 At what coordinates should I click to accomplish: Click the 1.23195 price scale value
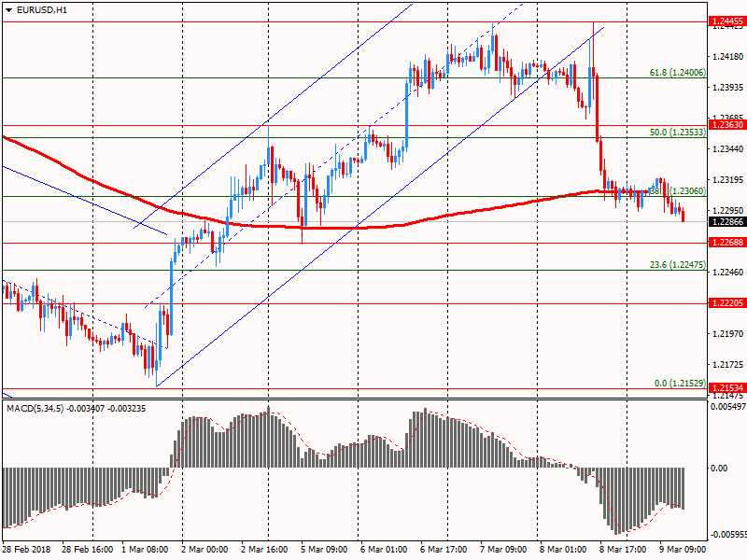(x=727, y=179)
